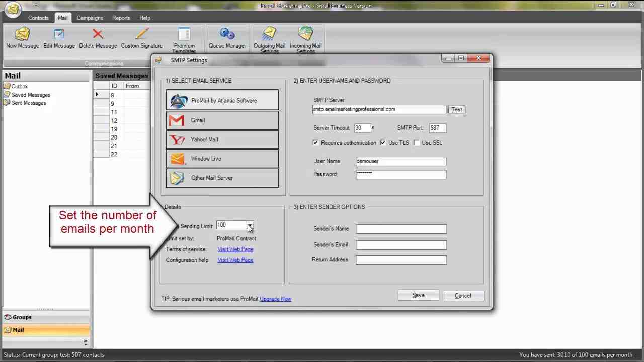
Task: Click Cancel in SMTP Settings
Action: pyautogui.click(x=463, y=295)
